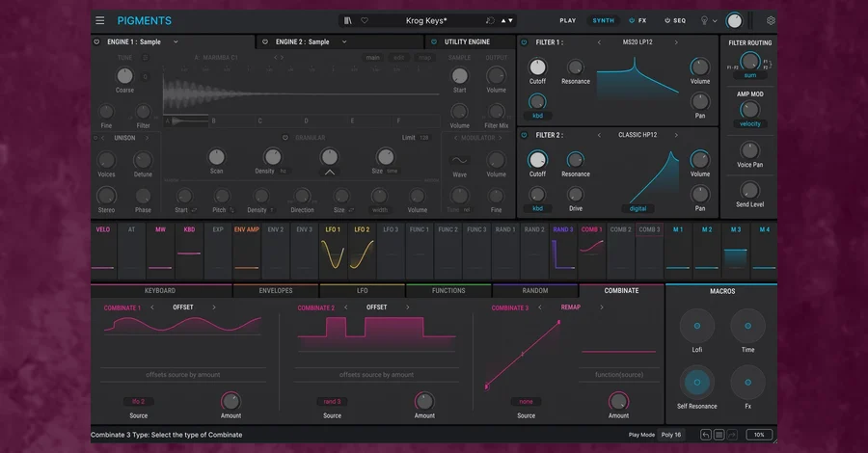
Task: Open the ENVELOPES tab
Action: pos(276,291)
